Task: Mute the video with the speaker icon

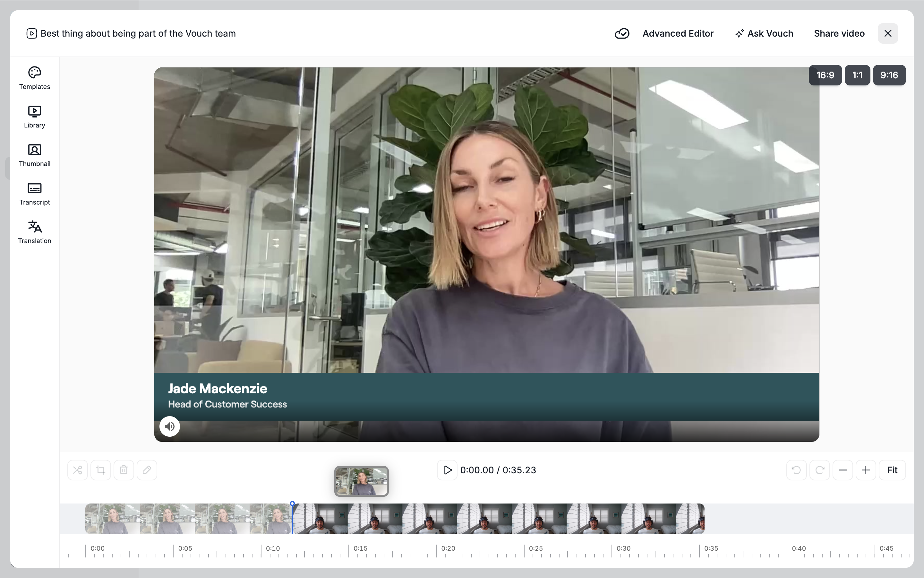Action: (x=169, y=426)
